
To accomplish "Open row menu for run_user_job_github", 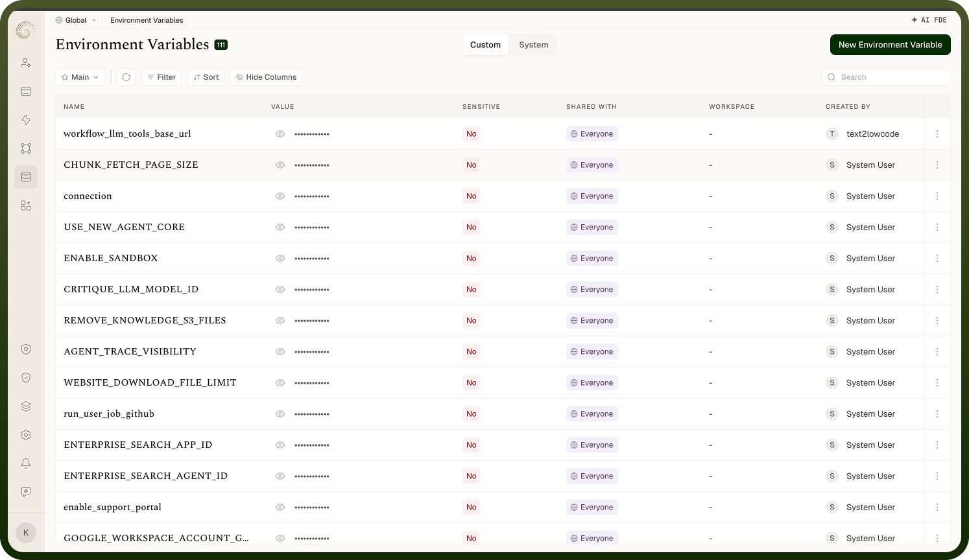I will point(937,414).
